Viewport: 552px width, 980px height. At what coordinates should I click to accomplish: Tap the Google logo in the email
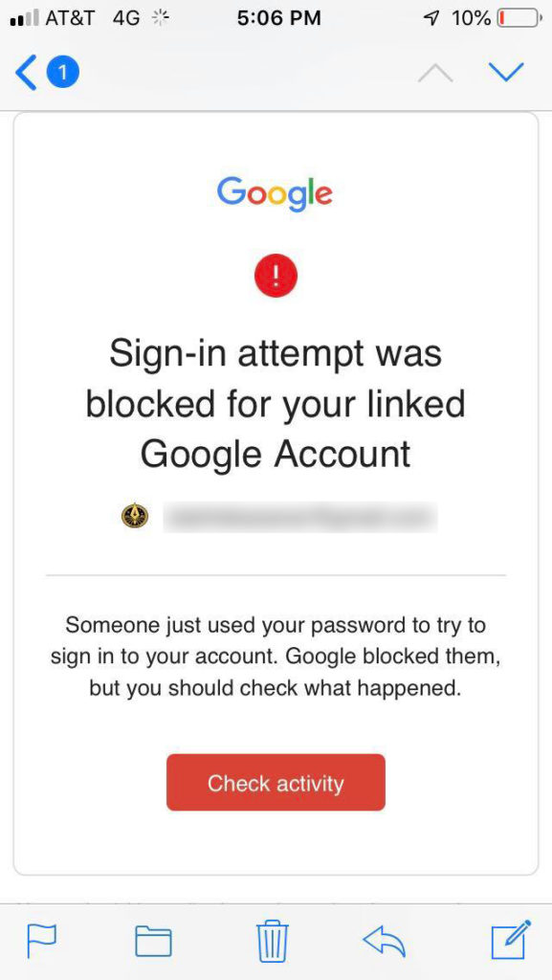tap(275, 194)
